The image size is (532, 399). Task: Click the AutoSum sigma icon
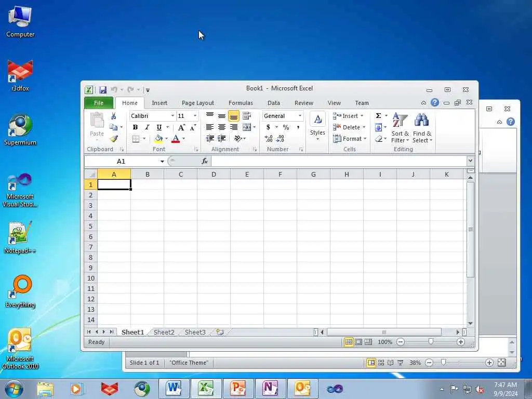point(378,116)
